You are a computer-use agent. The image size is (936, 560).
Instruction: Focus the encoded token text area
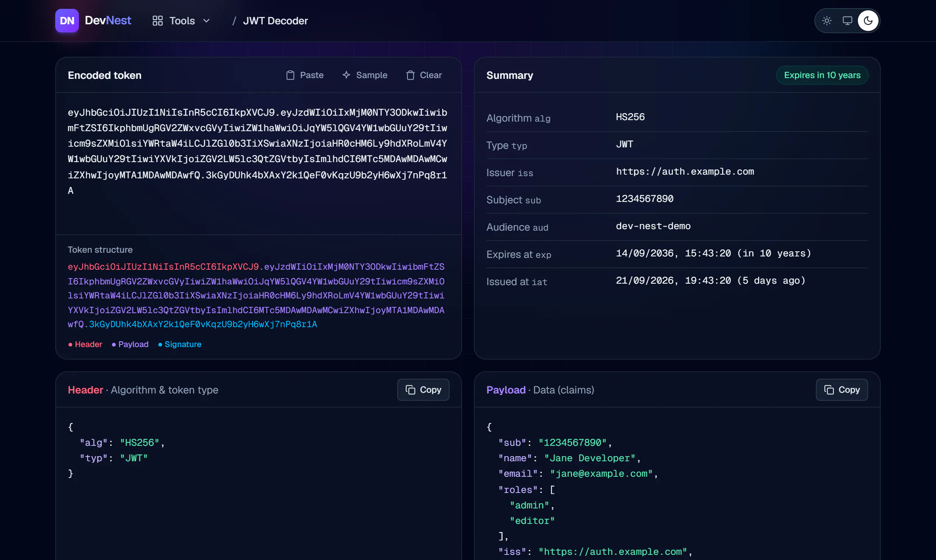point(259,163)
